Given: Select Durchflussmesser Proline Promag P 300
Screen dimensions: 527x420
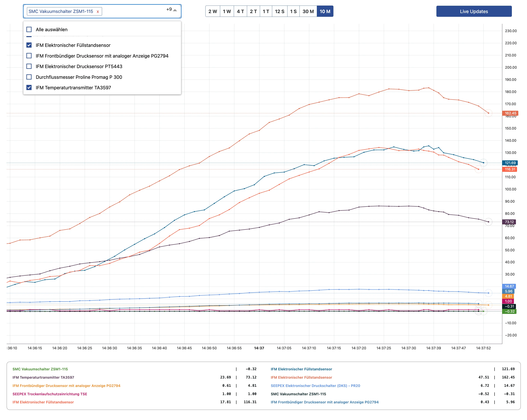Looking at the screenshot, I should tap(29, 77).
